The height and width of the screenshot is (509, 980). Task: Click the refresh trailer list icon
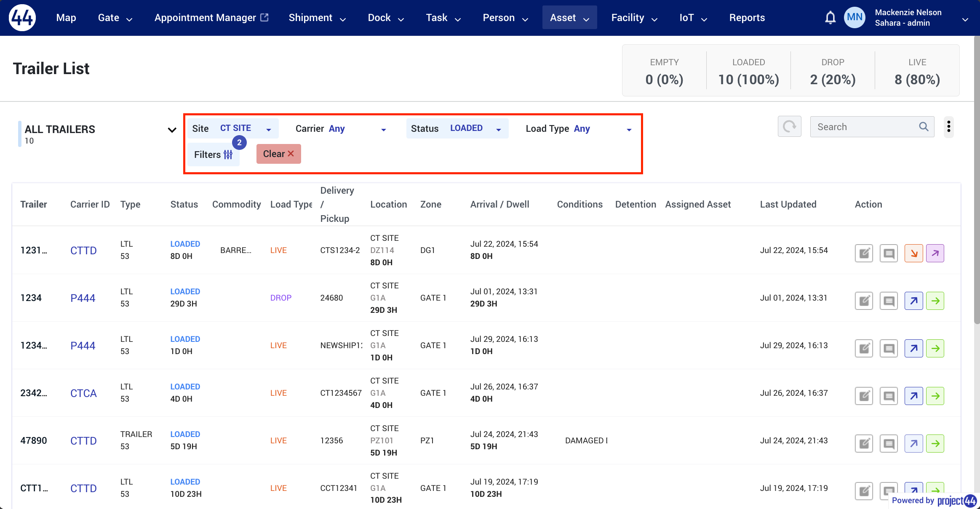(789, 127)
